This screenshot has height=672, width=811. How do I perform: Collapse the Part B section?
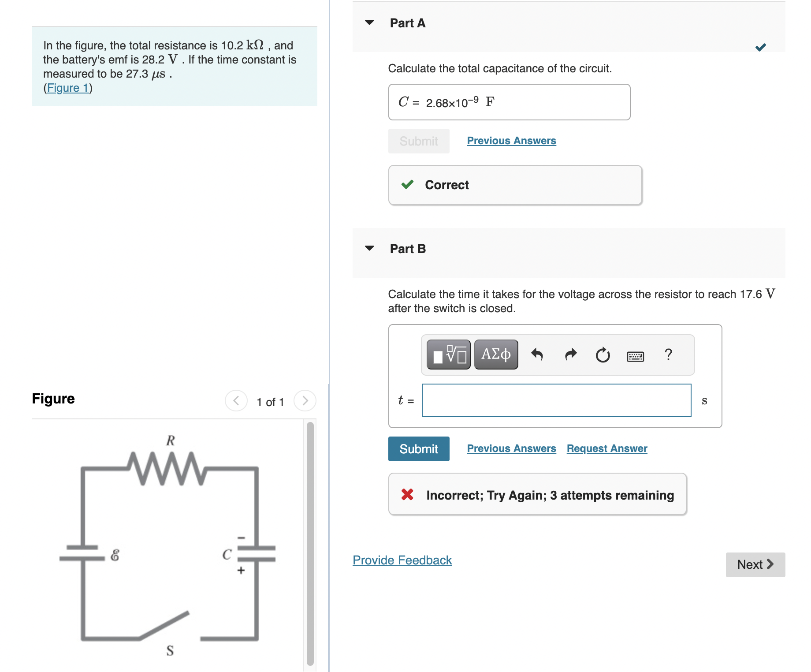coord(369,249)
